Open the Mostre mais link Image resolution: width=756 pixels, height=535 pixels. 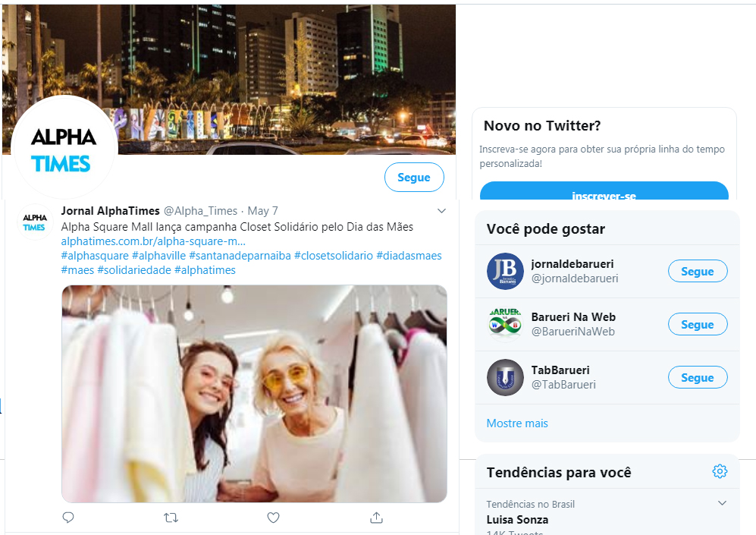pyautogui.click(x=517, y=423)
